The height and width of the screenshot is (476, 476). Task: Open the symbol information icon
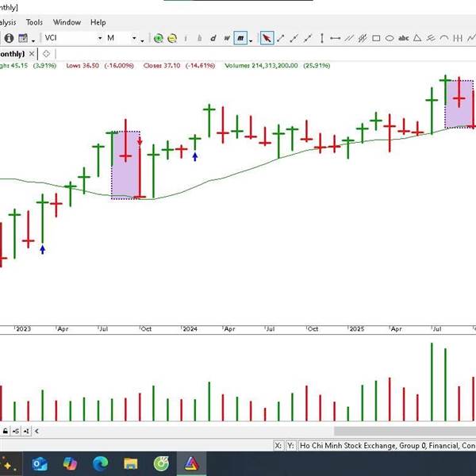9,38
